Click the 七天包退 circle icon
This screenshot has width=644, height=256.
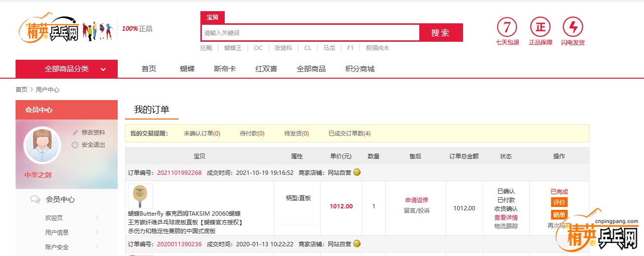(x=507, y=27)
